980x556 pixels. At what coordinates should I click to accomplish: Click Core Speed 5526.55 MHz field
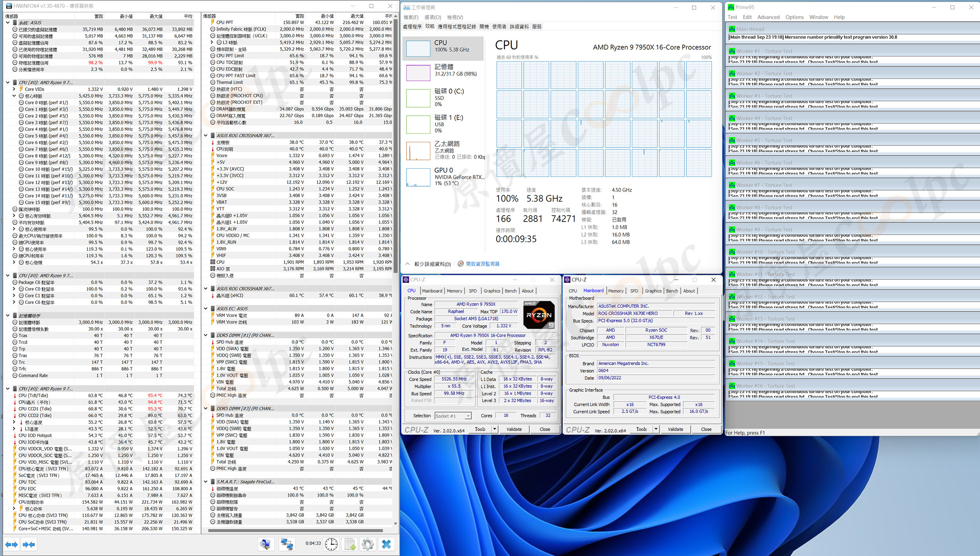pyautogui.click(x=454, y=379)
